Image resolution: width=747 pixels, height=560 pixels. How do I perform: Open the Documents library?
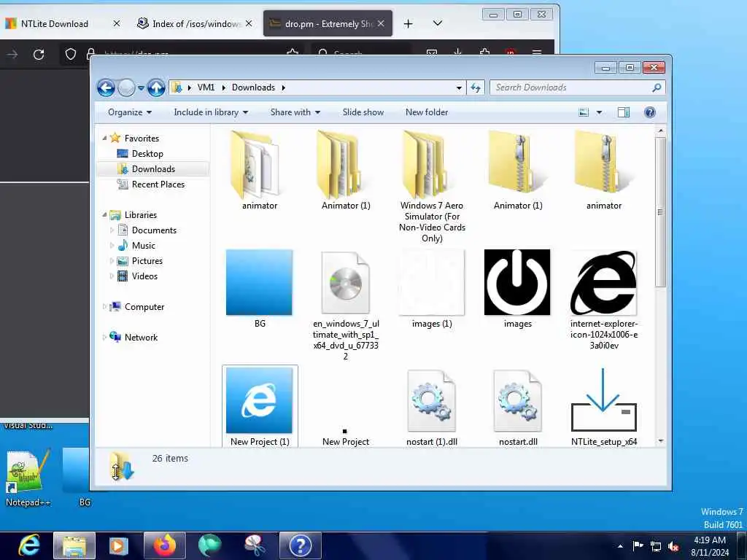pyautogui.click(x=154, y=230)
